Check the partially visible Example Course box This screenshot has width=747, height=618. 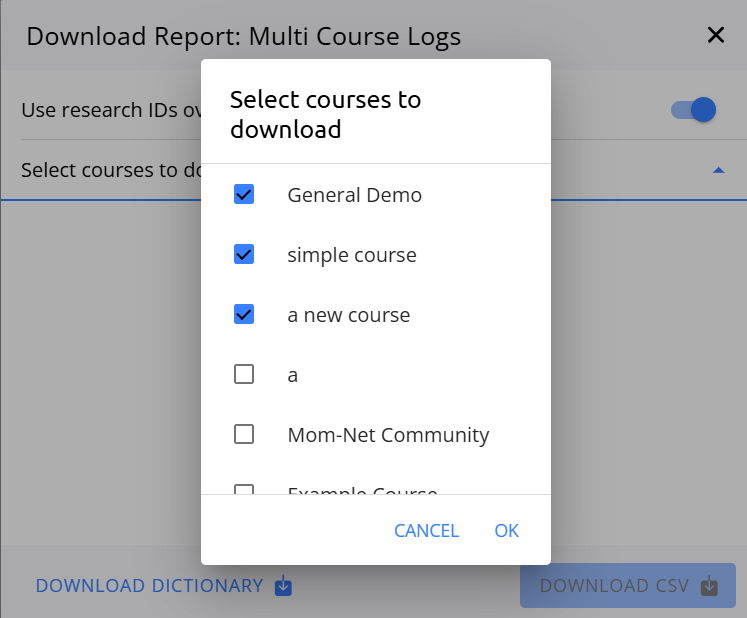(243, 490)
